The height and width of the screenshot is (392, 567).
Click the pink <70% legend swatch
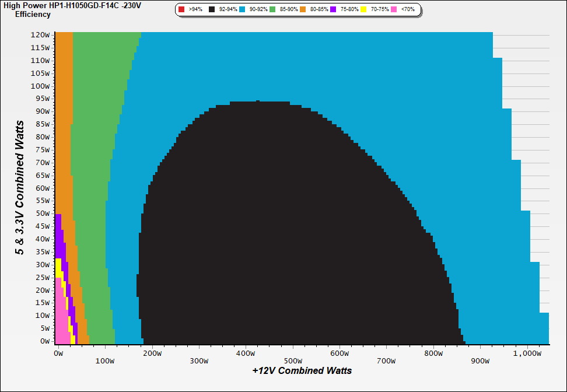click(x=393, y=10)
